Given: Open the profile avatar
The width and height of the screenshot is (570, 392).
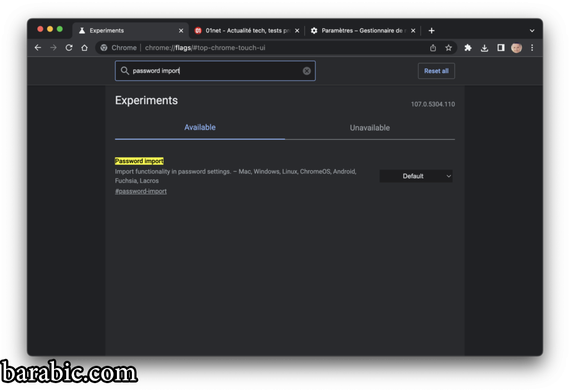Looking at the screenshot, I should (517, 48).
